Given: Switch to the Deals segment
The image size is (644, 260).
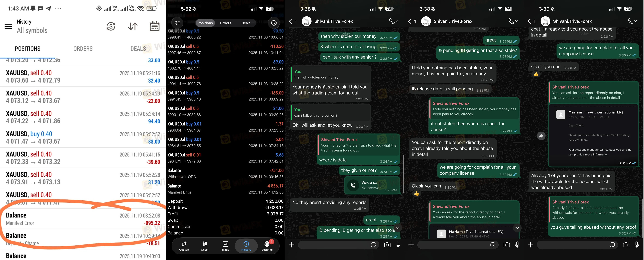Looking at the screenshot, I should point(246,23).
